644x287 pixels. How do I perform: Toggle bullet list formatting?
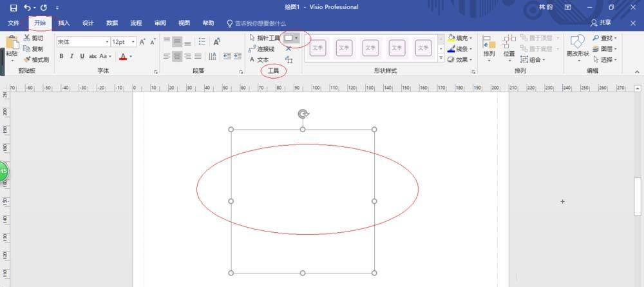click(202, 41)
